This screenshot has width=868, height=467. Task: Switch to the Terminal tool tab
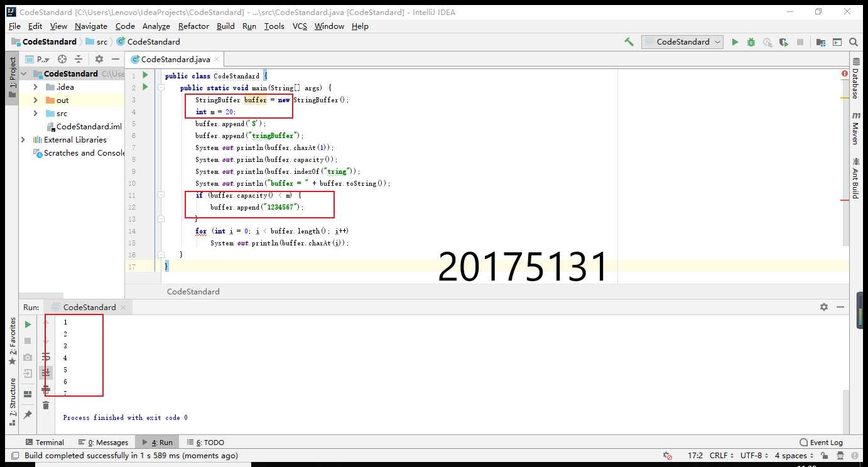click(44, 443)
